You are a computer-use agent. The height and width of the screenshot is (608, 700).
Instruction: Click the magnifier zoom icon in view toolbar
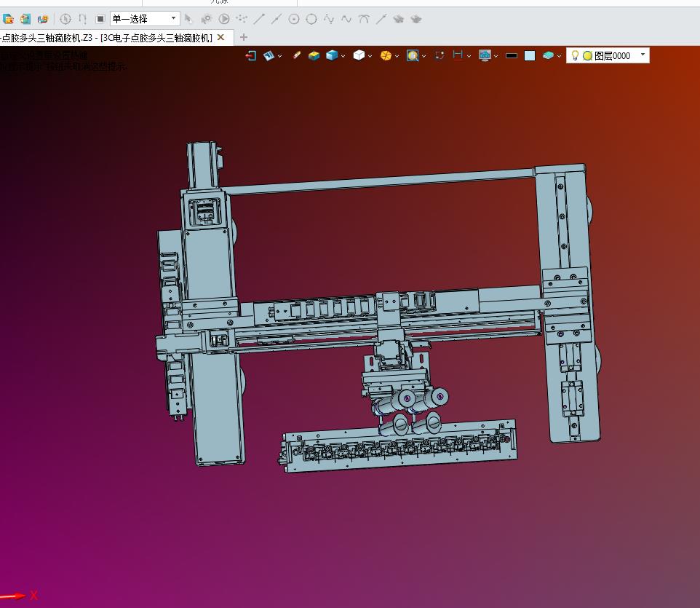tap(413, 55)
